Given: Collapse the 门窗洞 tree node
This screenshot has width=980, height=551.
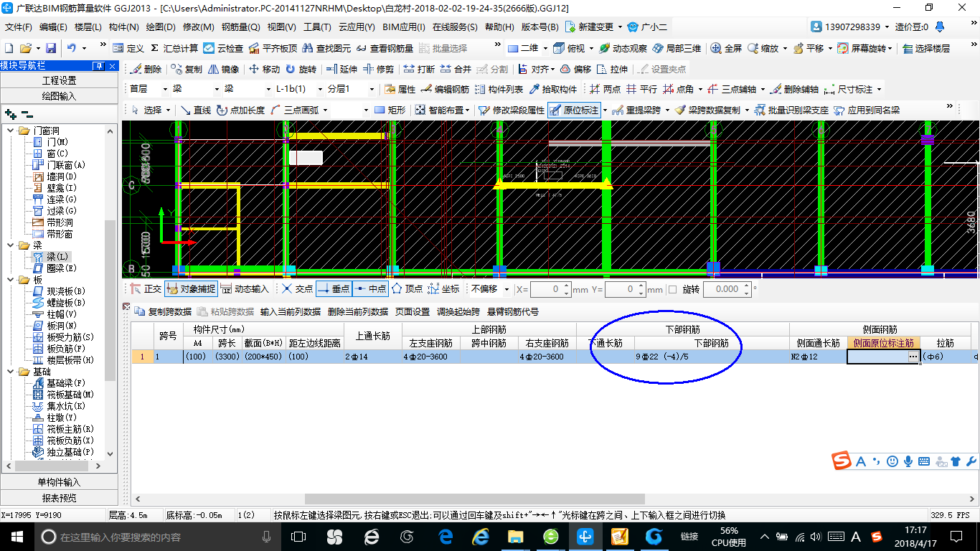Looking at the screenshot, I should coord(10,131).
